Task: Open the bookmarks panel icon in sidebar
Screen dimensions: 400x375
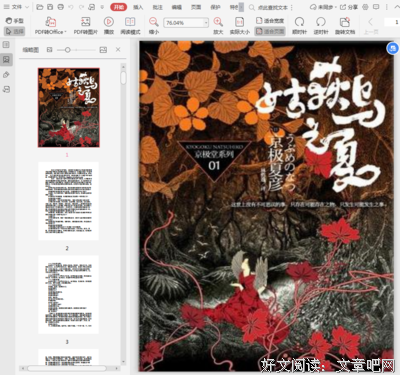Action: pos(6,45)
